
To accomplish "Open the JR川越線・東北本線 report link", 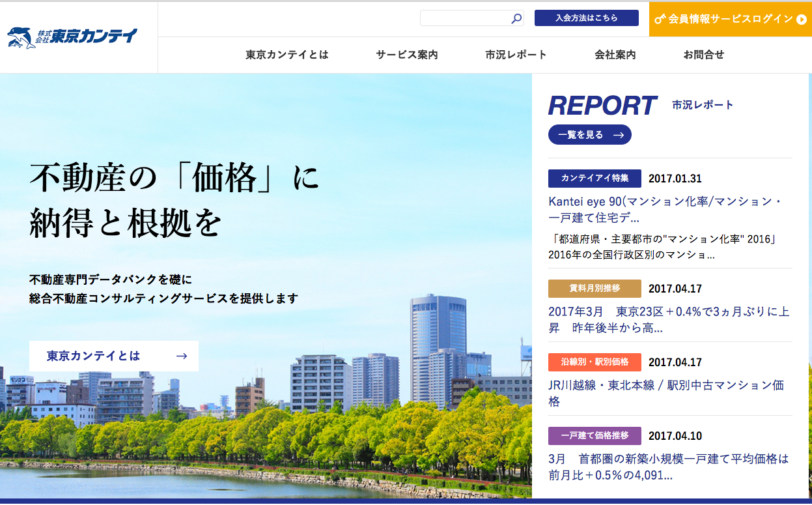I will click(665, 393).
